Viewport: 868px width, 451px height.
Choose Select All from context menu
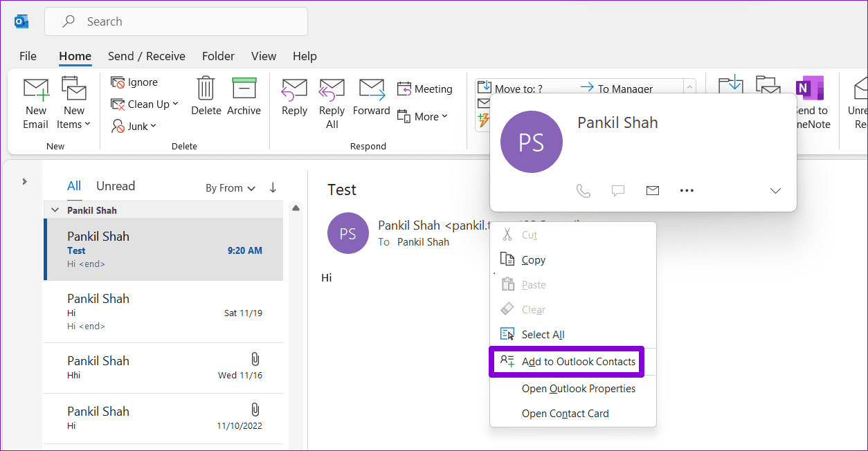coord(572,335)
